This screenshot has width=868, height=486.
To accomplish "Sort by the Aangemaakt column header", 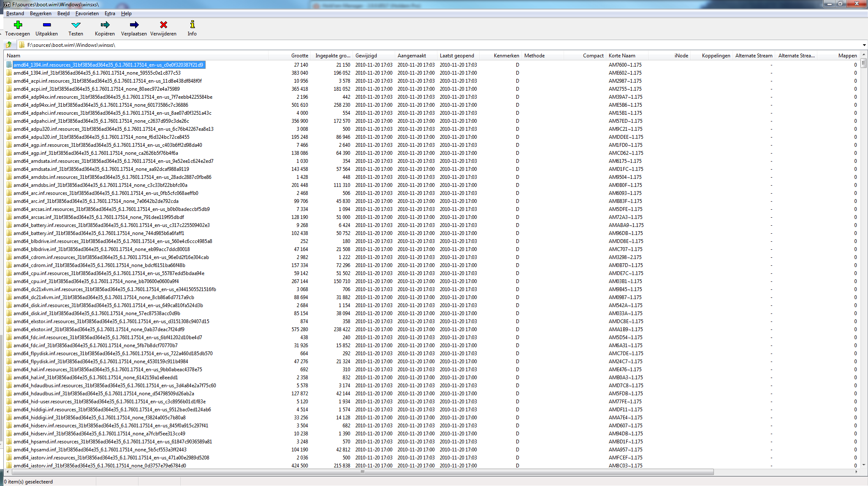I will 417,56.
